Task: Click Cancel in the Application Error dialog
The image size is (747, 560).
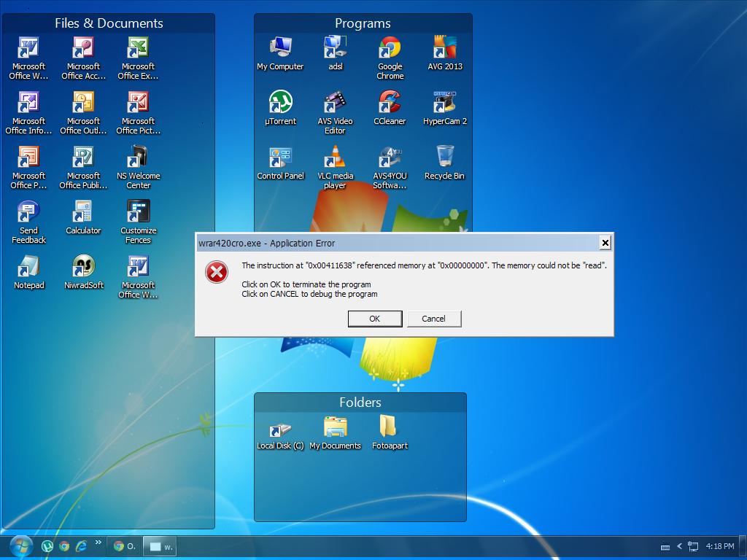Action: pyautogui.click(x=433, y=319)
